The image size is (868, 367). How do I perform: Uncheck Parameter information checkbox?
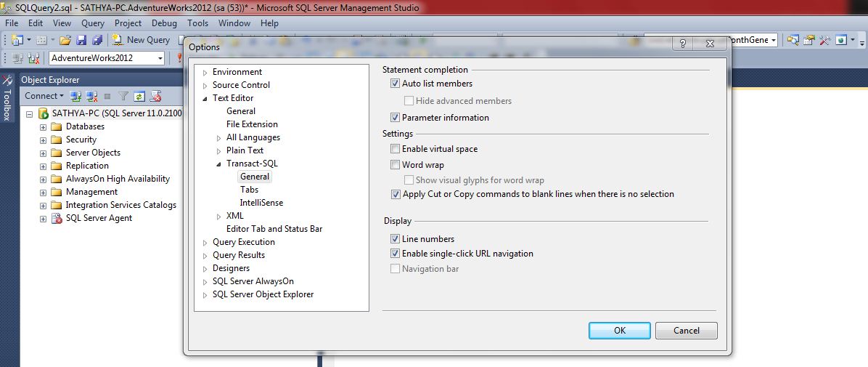coord(395,118)
